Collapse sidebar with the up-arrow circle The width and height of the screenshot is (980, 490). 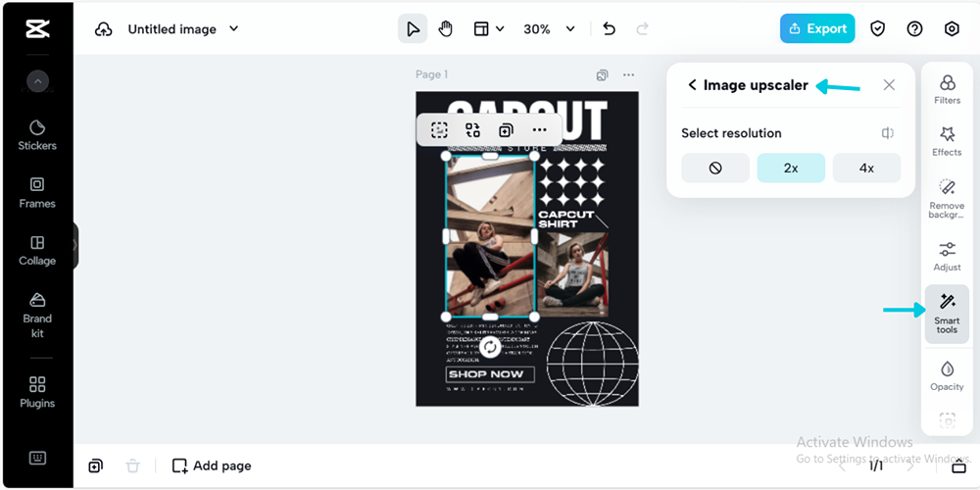(37, 80)
